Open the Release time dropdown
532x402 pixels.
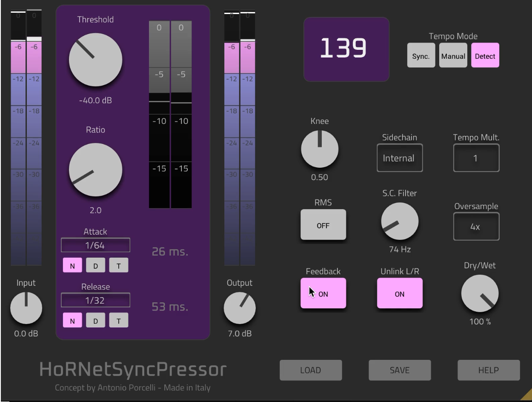95,300
